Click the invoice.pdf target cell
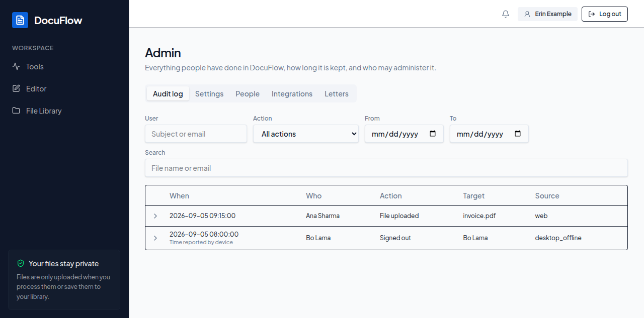 [x=479, y=216]
